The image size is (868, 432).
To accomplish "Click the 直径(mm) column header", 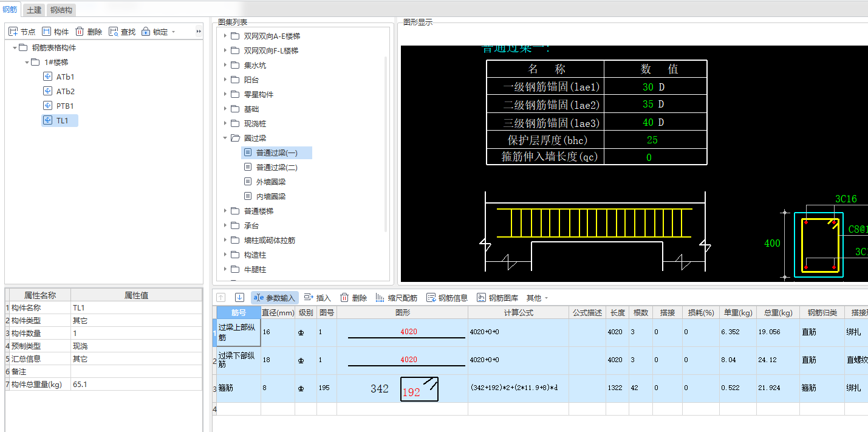I will click(x=278, y=312).
